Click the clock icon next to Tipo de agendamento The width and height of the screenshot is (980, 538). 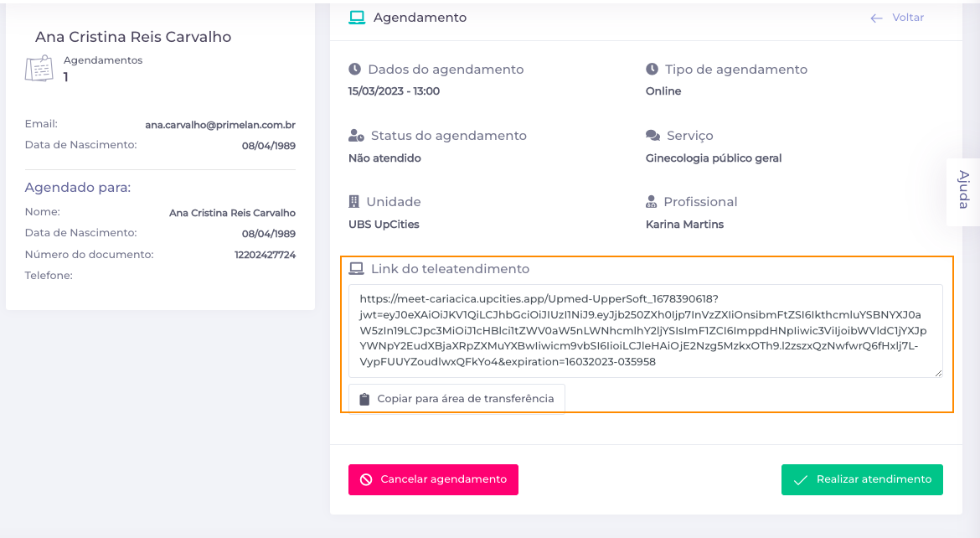[652, 69]
